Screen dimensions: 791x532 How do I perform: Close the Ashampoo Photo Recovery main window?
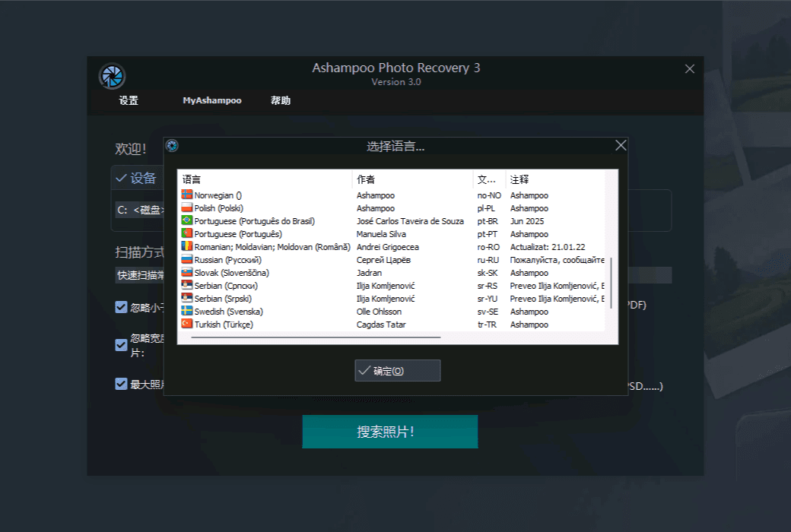coord(690,69)
